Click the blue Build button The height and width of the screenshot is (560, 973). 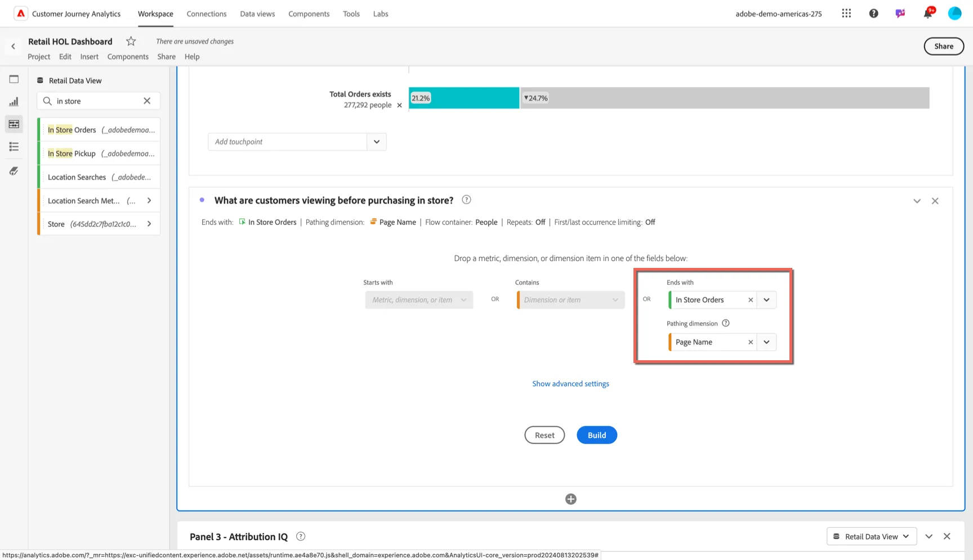click(x=597, y=435)
